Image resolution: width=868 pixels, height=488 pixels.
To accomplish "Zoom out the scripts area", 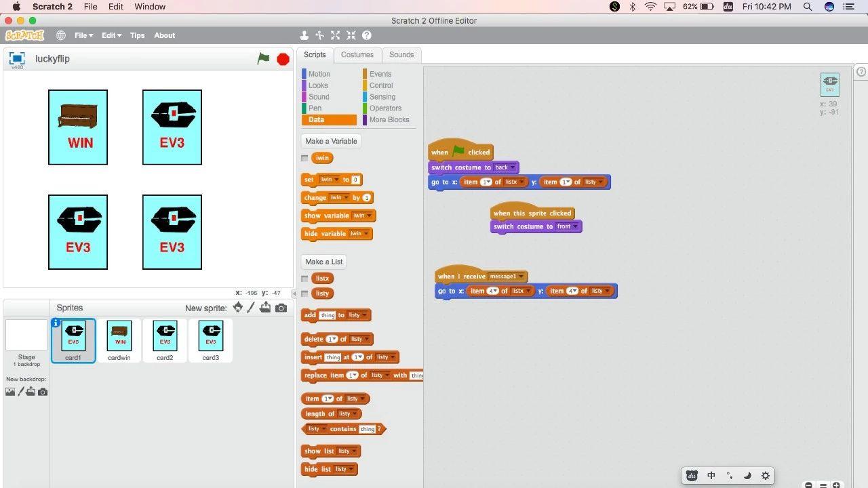I will tap(808, 485).
